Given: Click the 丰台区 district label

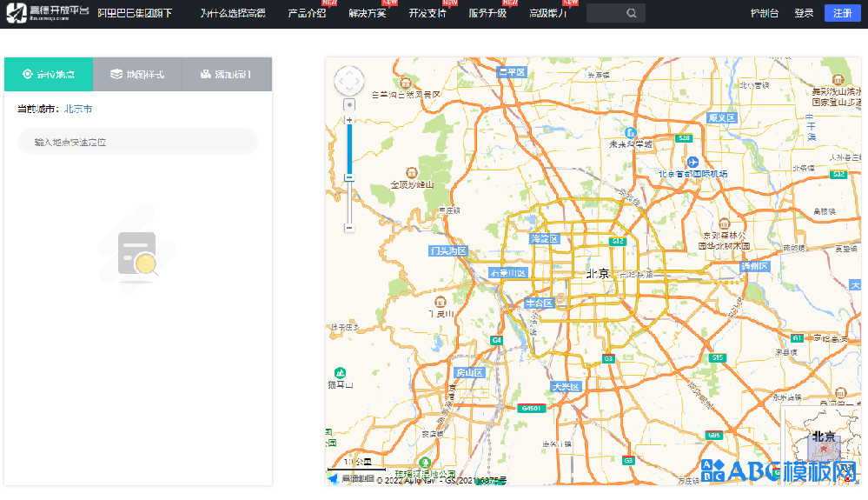Looking at the screenshot, I should [540, 303].
